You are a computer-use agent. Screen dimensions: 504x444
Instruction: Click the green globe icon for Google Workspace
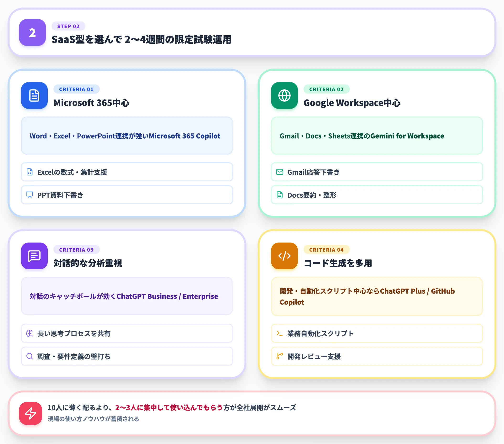(x=284, y=95)
